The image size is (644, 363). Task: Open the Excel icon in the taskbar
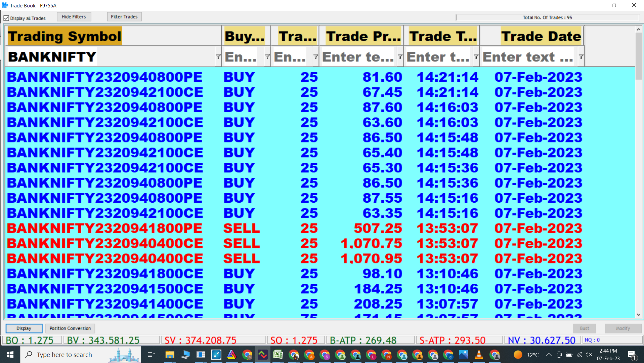(x=278, y=355)
